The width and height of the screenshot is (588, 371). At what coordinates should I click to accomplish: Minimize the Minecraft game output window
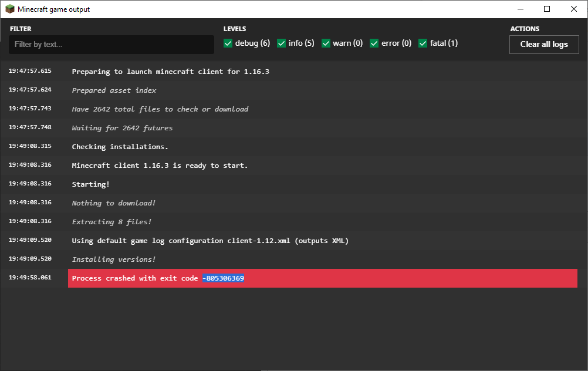click(520, 9)
